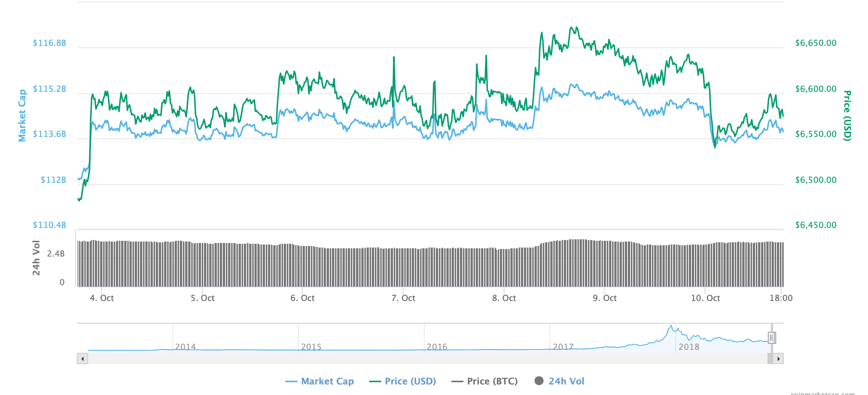Toggle the Market Cap series in the legend
The image size is (868, 395).
(320, 381)
